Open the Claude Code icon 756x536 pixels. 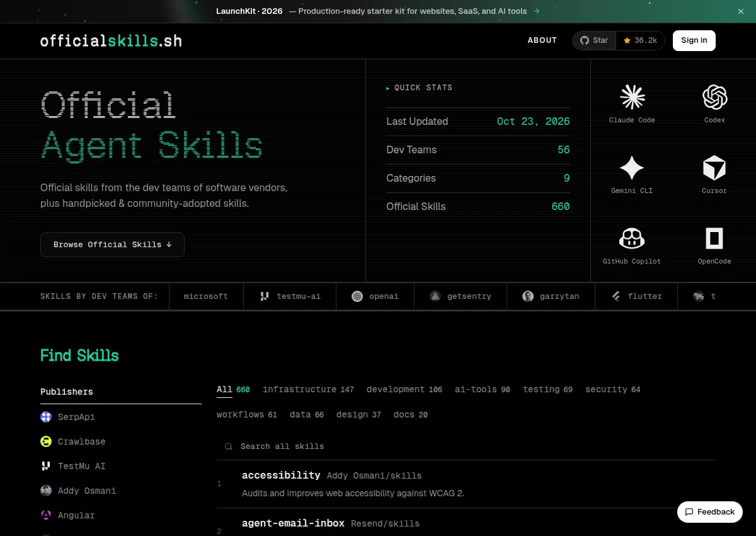coord(632,97)
